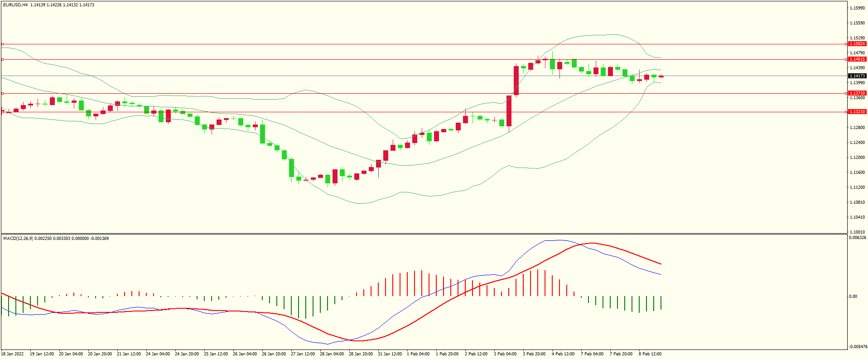Click the 1.10010 value on price scale
Screen dimensions: 868x359
pyautogui.click(x=857, y=232)
